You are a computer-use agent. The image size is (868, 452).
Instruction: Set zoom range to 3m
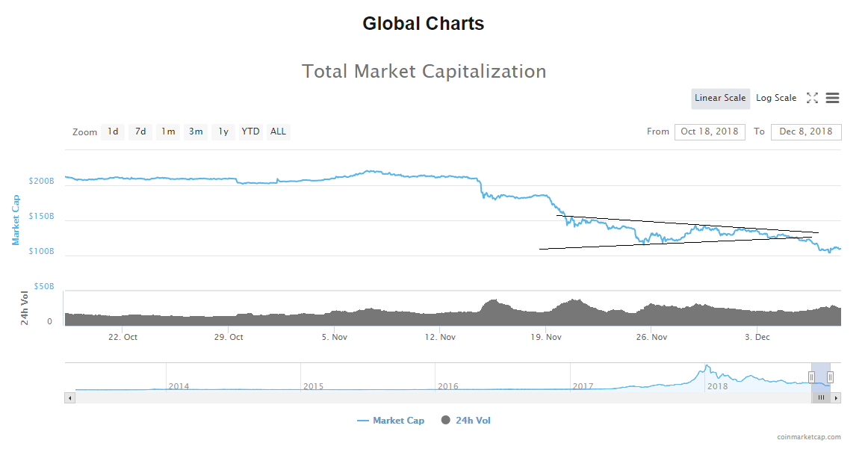196,131
